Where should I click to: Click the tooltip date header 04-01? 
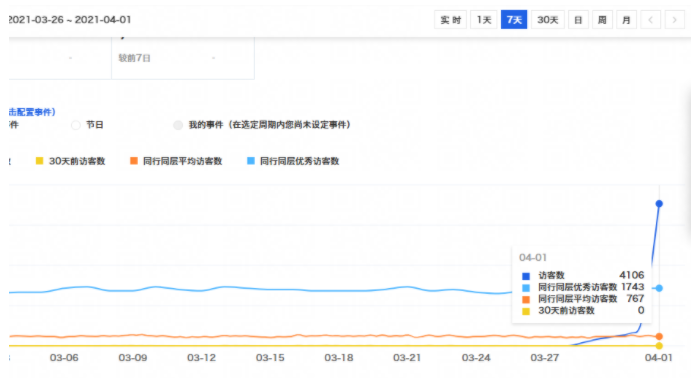click(x=533, y=258)
